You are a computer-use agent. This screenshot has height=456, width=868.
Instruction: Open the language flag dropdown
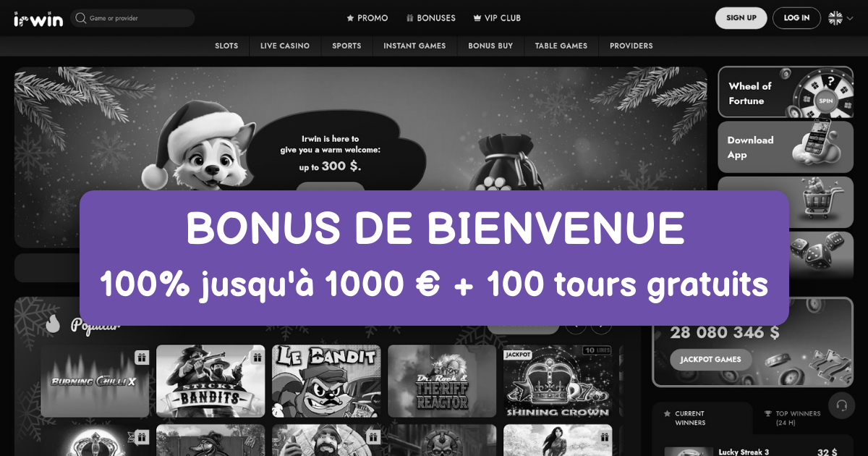pos(840,18)
